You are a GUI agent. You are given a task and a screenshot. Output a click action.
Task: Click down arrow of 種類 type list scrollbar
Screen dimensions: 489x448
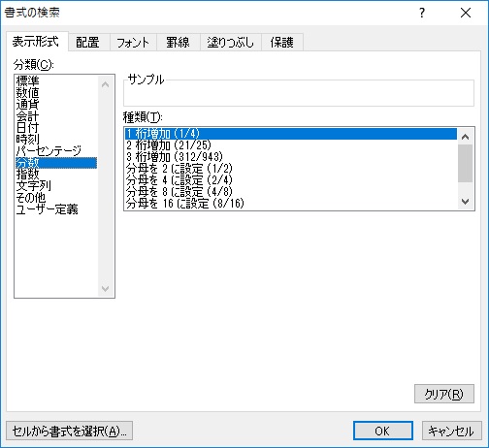[466, 202]
